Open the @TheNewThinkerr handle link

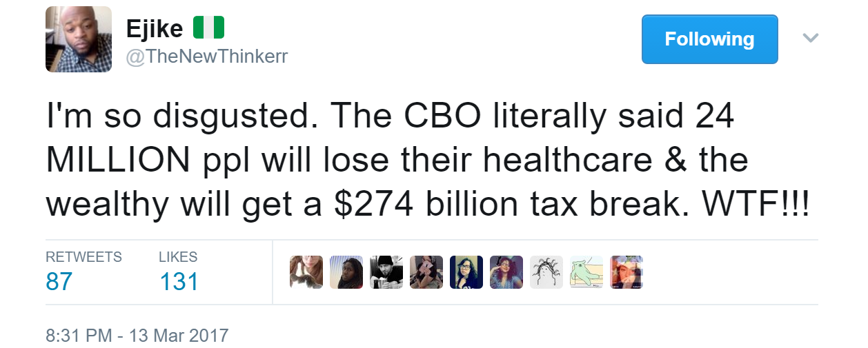click(206, 57)
